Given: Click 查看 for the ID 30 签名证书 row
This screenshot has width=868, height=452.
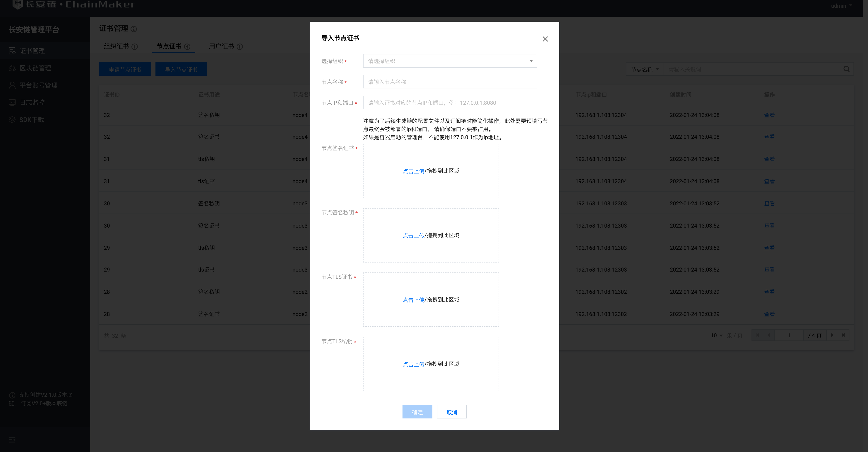Looking at the screenshot, I should coord(769,226).
